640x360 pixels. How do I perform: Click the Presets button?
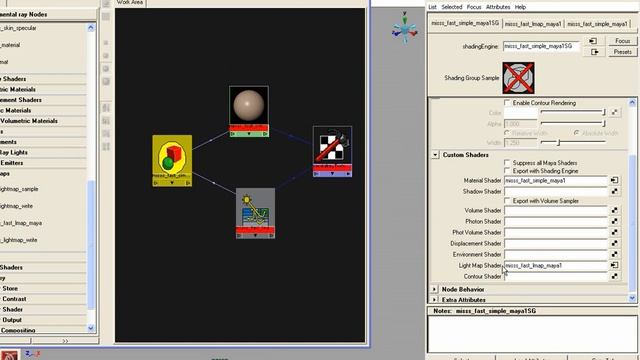[x=622, y=52]
